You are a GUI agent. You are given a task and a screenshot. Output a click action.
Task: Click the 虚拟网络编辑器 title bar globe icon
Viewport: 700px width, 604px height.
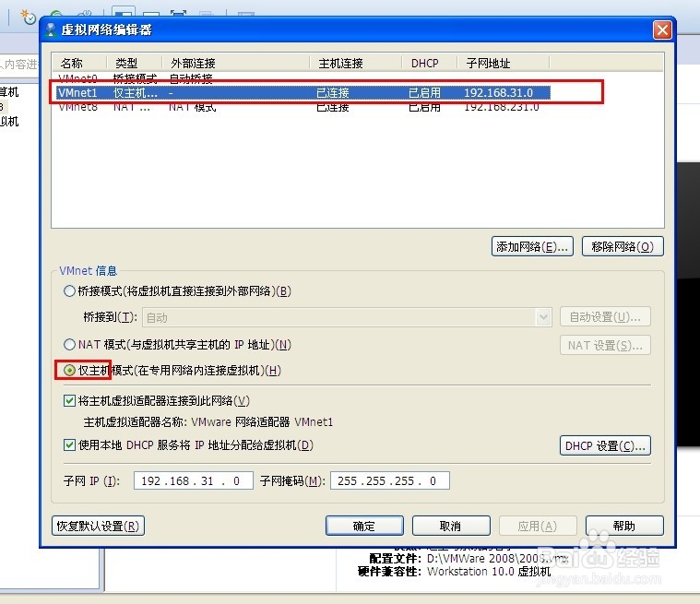point(51,30)
